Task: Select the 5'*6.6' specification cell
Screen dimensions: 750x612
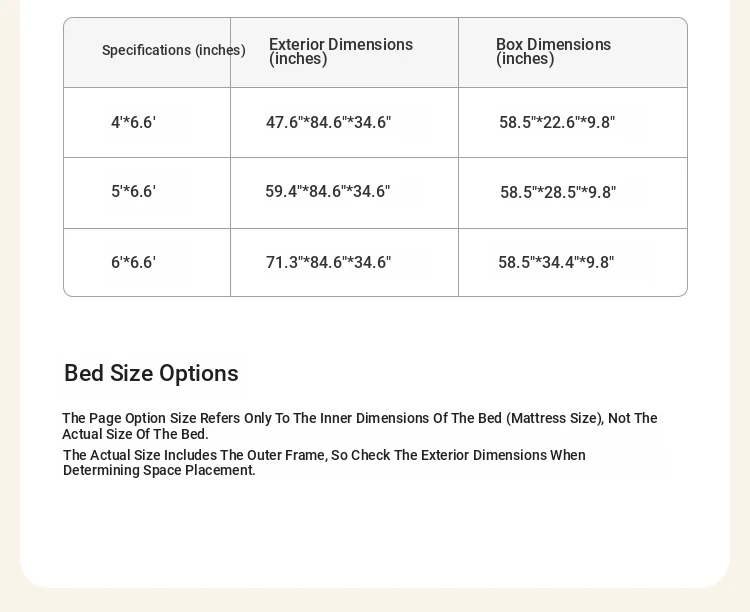Action: click(x=133, y=191)
